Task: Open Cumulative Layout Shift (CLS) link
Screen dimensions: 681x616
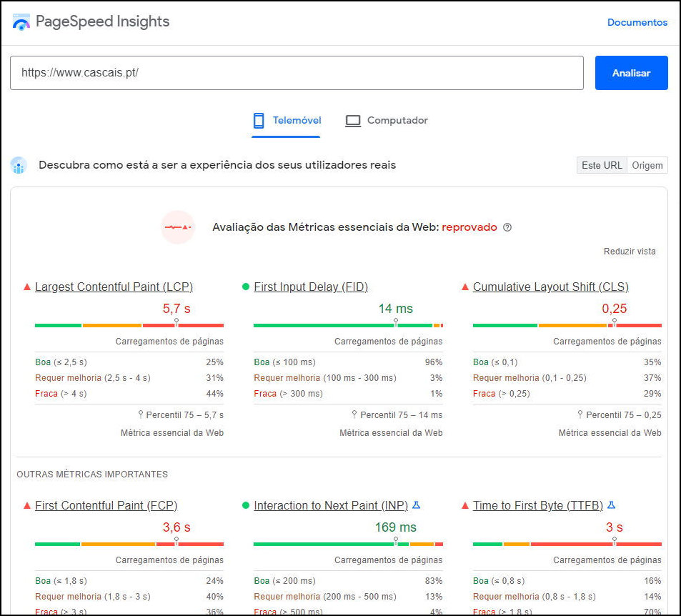Action: [551, 287]
